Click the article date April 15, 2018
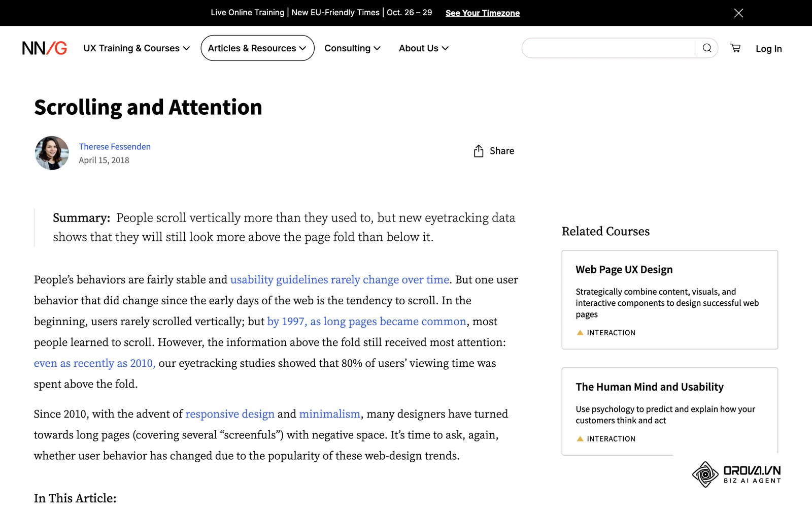812x508 pixels. click(x=104, y=161)
